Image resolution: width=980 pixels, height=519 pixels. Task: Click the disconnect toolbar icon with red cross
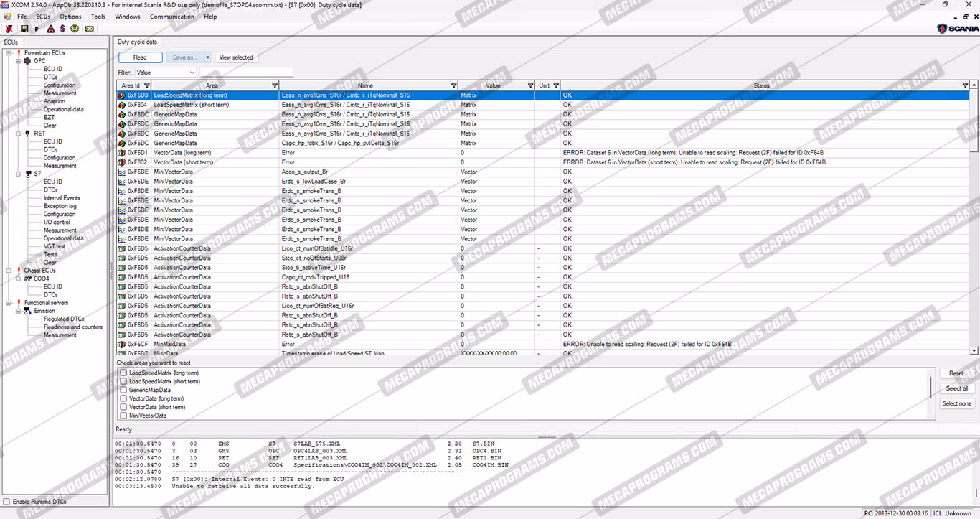(9, 29)
